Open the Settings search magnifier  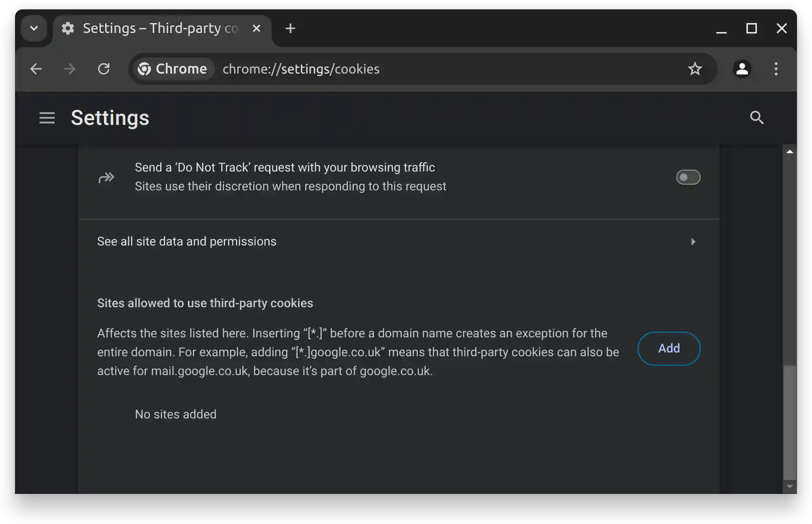(x=756, y=117)
